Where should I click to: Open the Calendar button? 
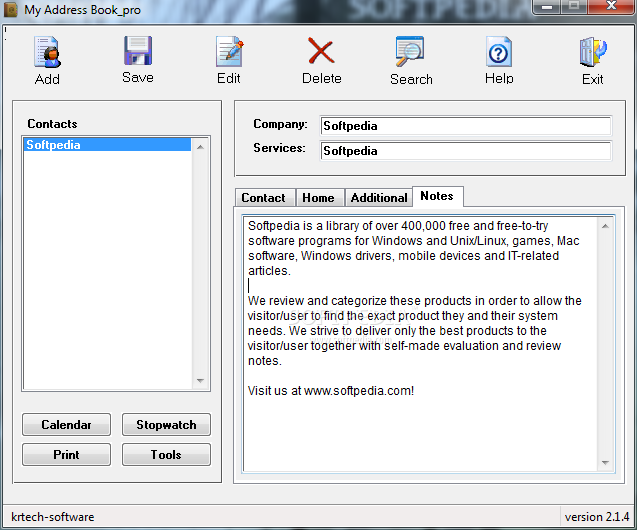pyautogui.click(x=66, y=424)
